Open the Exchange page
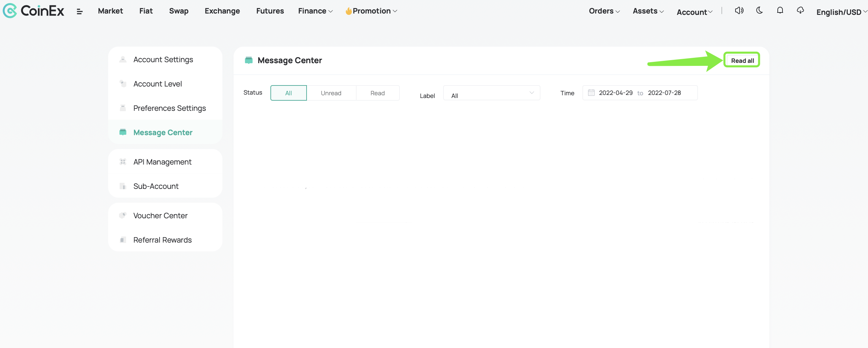868x348 pixels. (222, 11)
